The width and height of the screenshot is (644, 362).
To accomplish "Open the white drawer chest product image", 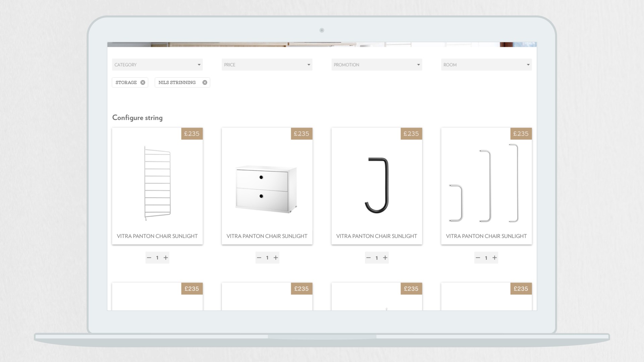I will click(x=267, y=189).
